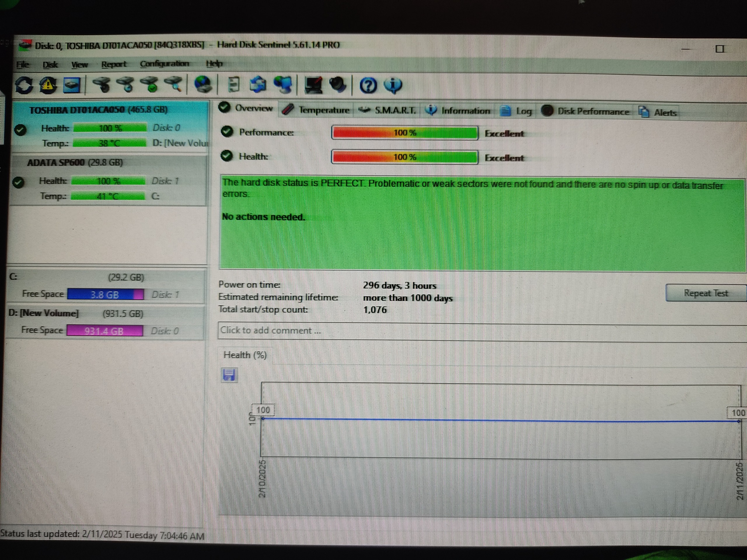Click the overview Health 100 % bar
The image size is (747, 560).
pyautogui.click(x=404, y=157)
